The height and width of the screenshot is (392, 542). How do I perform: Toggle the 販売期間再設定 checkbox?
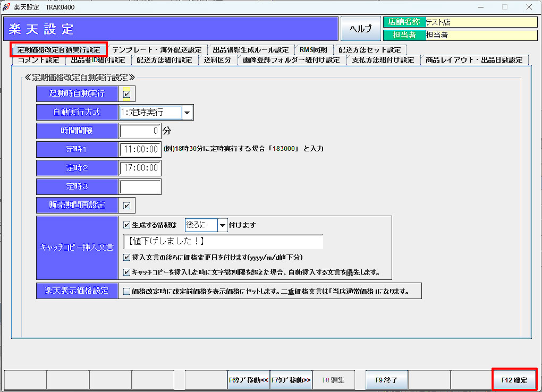pos(126,206)
